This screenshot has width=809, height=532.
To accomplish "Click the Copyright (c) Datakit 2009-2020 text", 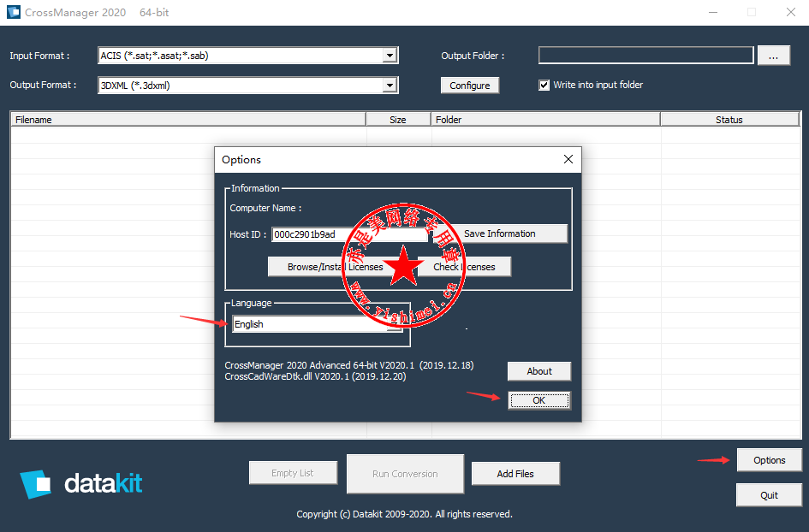I will pos(404,514).
